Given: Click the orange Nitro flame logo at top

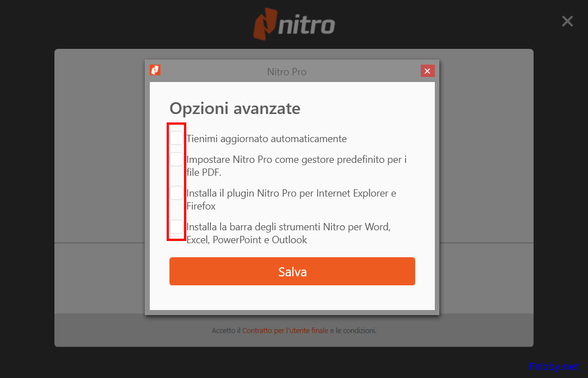Looking at the screenshot, I should tap(265, 24).
